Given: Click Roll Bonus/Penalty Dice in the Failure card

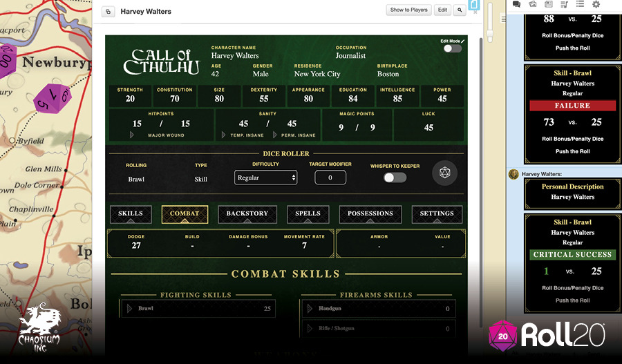Looking at the screenshot, I should point(572,139).
